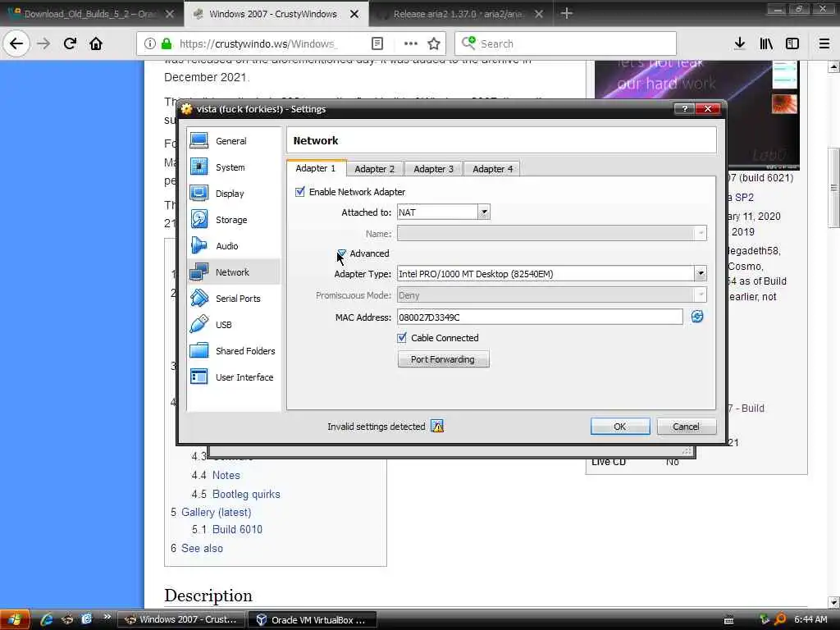Image resolution: width=840 pixels, height=630 pixels.
Task: Click the Firefox Search box
Action: pyautogui.click(x=565, y=43)
